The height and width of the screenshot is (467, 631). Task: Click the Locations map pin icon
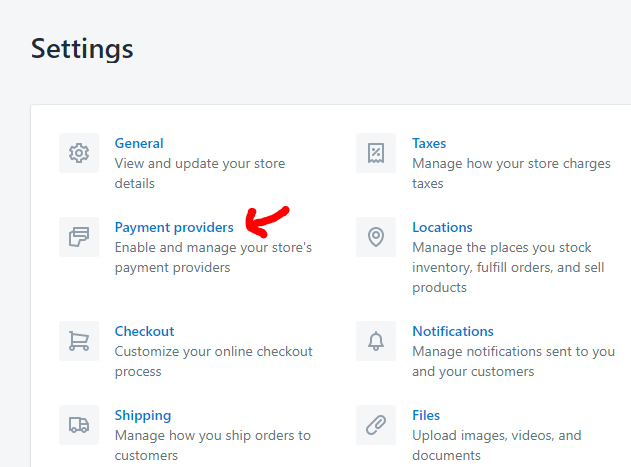(376, 237)
